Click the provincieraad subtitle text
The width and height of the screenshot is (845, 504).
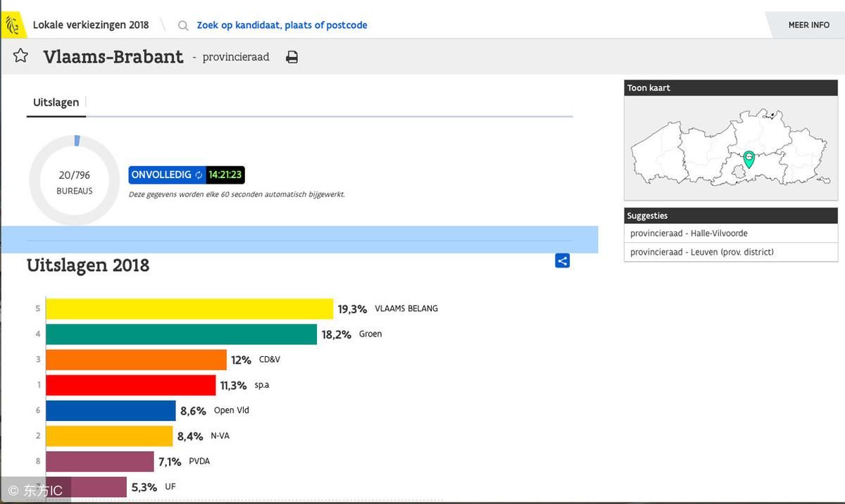(236, 57)
